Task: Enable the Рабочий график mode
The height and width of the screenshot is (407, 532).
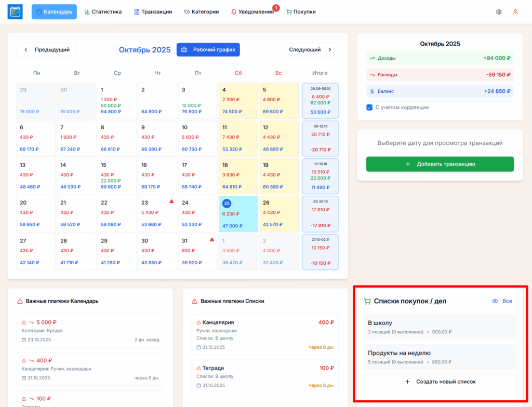Action: point(208,49)
